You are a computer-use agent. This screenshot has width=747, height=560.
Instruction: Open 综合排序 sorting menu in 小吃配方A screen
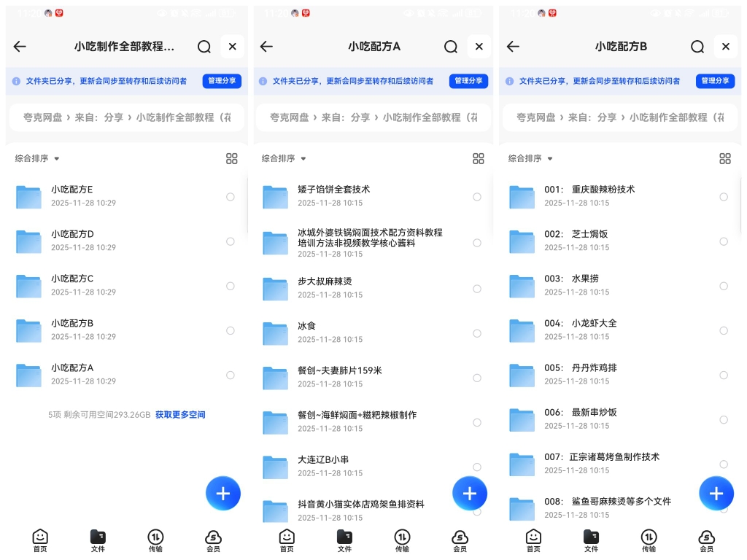pyautogui.click(x=284, y=158)
